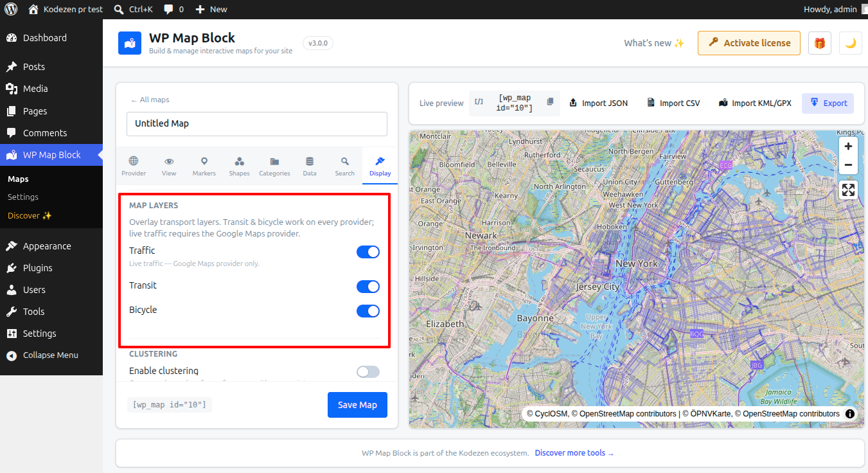This screenshot has height=473, width=868.
Task: Select WP Map Block sidebar item
Action: tap(51, 155)
